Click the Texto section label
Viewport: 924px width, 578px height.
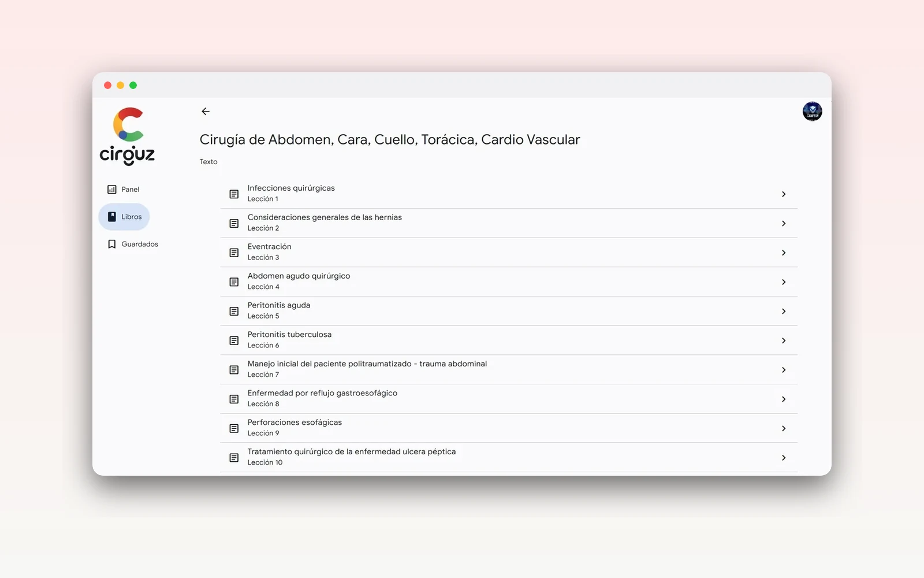(208, 162)
